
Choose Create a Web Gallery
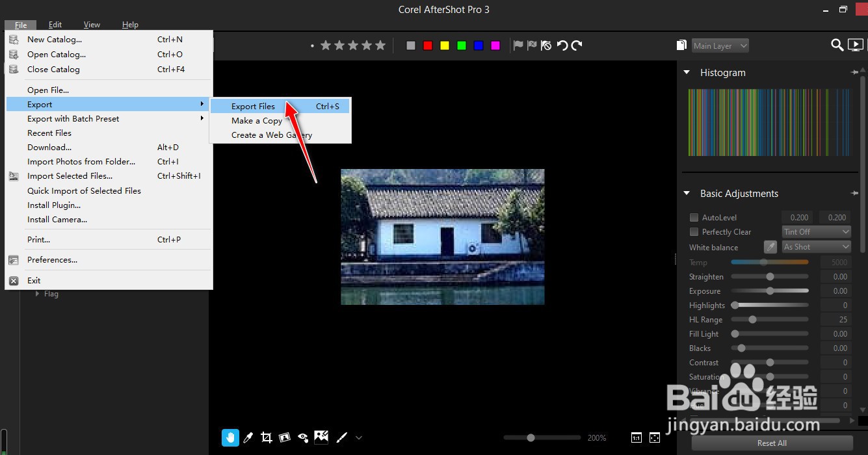click(x=280, y=135)
